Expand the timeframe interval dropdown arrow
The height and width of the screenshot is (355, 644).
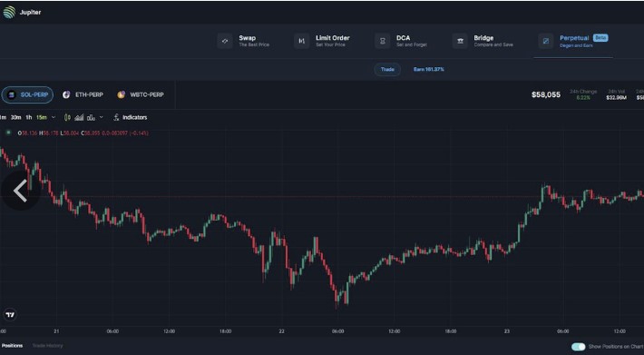pyautogui.click(x=54, y=117)
